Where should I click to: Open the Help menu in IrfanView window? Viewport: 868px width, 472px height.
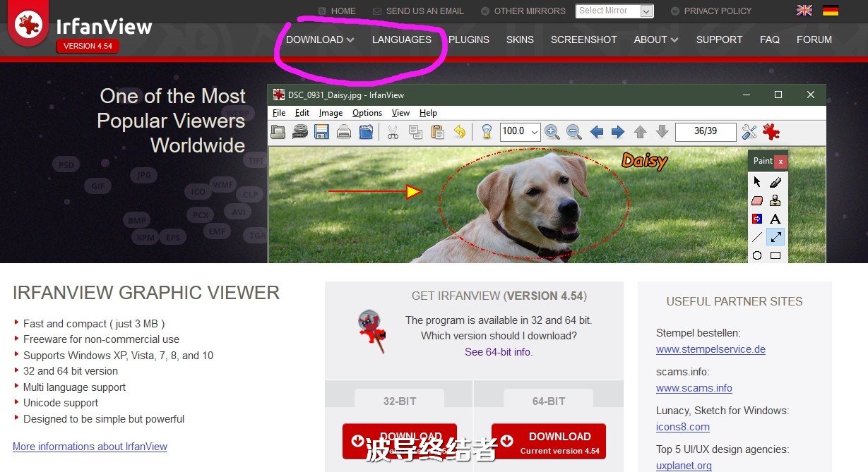click(x=428, y=113)
